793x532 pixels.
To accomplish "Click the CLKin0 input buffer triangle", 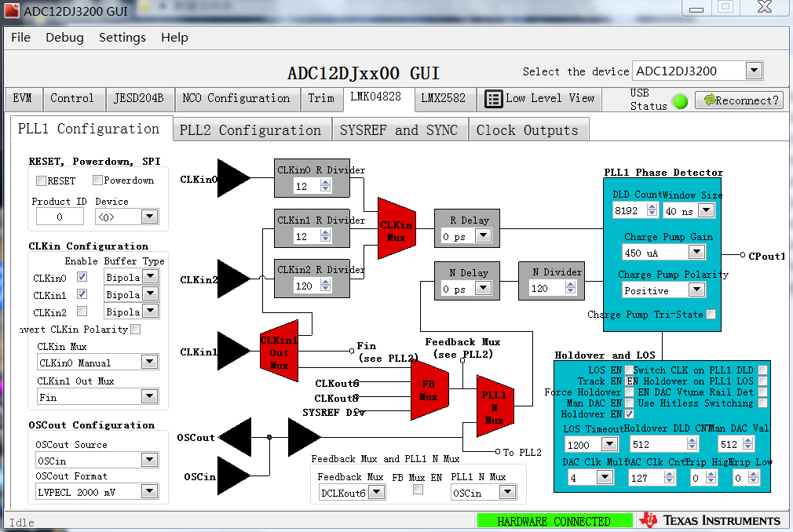I will click(x=234, y=178).
